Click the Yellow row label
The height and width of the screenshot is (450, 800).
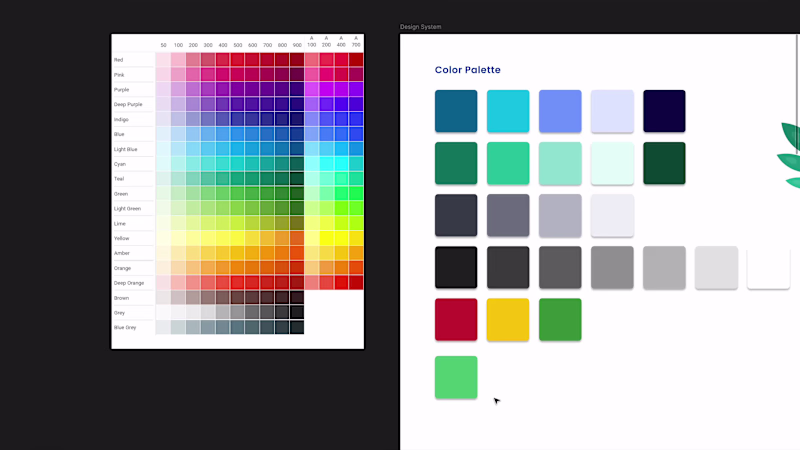point(121,238)
